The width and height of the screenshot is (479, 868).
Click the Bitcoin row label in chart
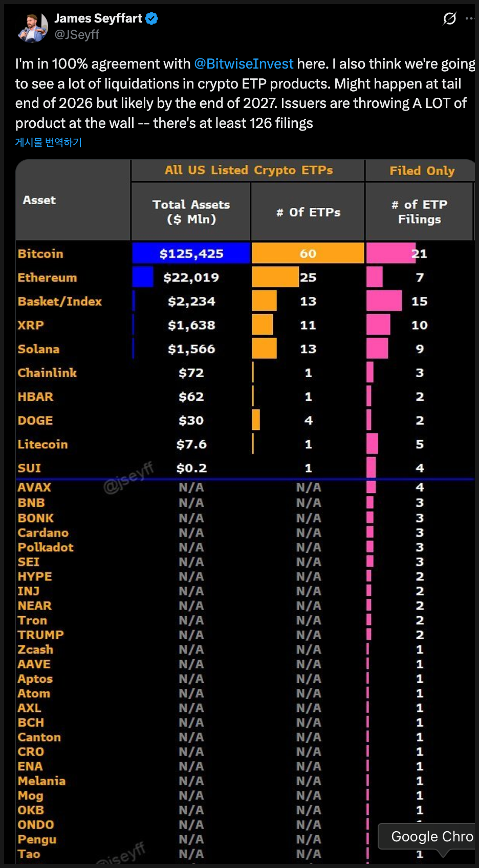(40, 254)
